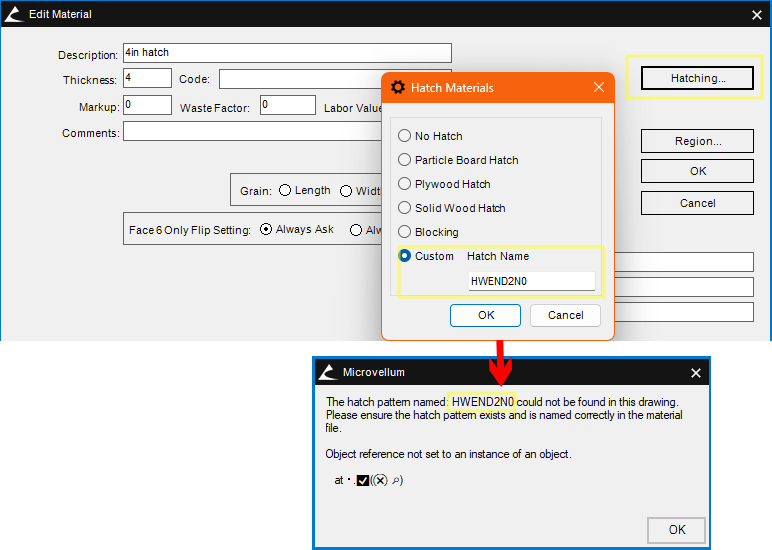Image resolution: width=772 pixels, height=550 pixels.
Task: Select the No Hatch option
Action: [x=405, y=136]
